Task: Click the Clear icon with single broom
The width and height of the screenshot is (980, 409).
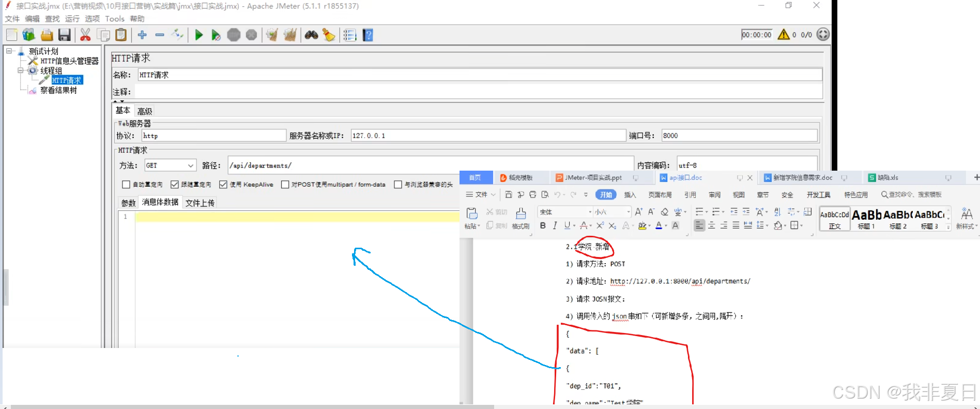Action: coord(272,35)
